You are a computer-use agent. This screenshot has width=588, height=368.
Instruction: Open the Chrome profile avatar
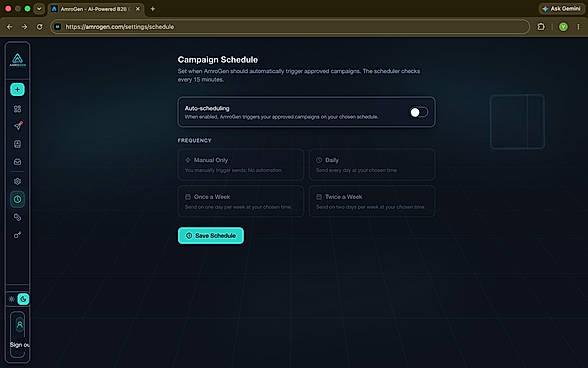(563, 27)
